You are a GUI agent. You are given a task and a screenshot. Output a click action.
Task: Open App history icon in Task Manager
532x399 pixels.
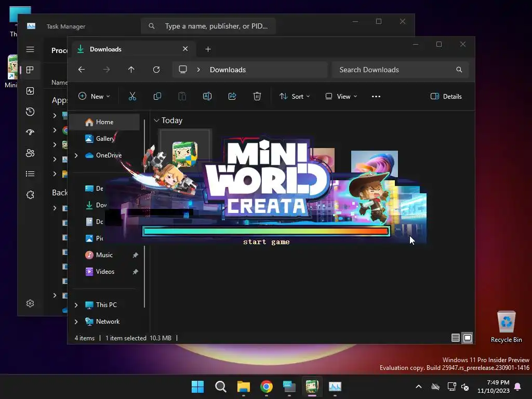[x=30, y=112]
